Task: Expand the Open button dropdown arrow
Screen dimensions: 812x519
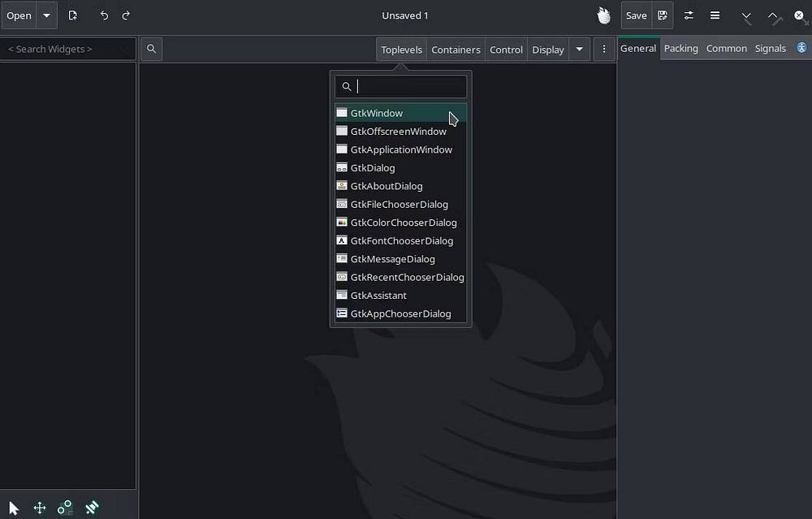Action: [45, 15]
